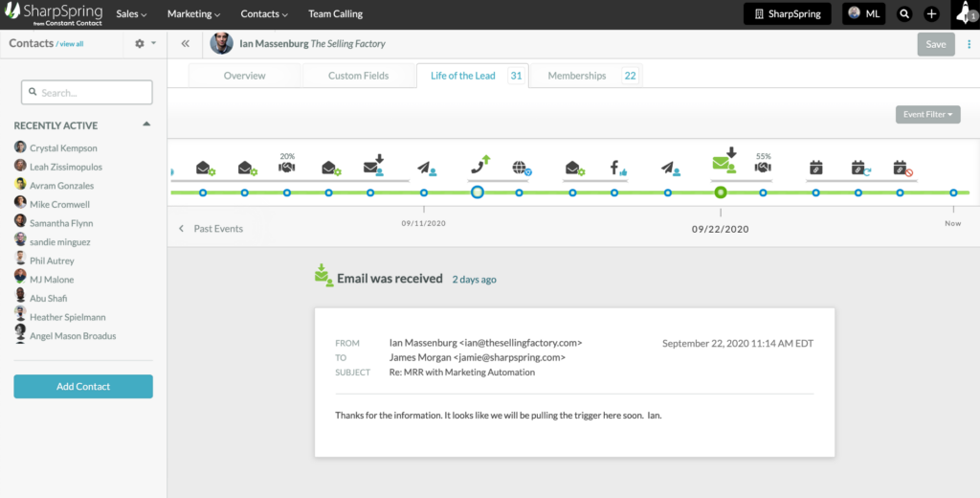Click the paper plane icon before the phone call

tap(427, 168)
